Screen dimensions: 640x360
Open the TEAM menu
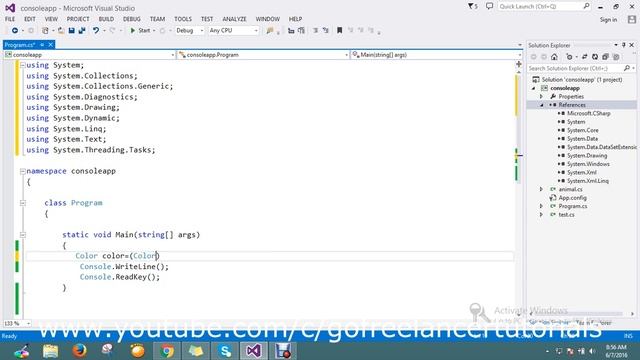coord(157,19)
